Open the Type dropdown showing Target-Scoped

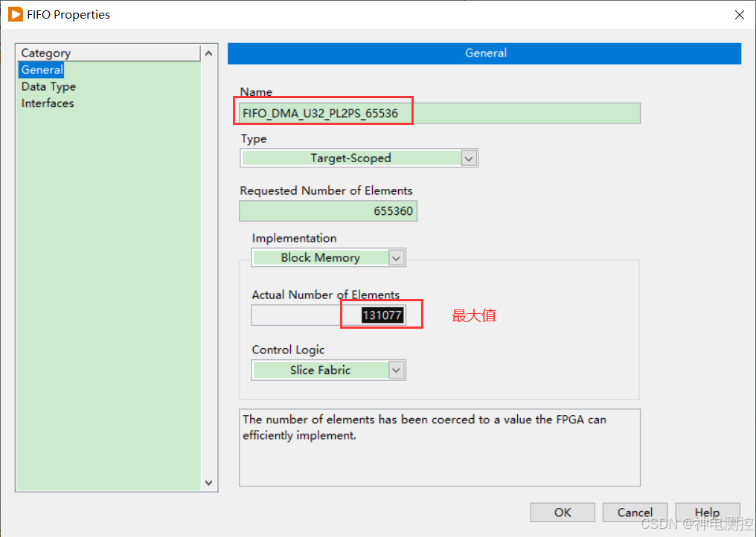coord(359,158)
